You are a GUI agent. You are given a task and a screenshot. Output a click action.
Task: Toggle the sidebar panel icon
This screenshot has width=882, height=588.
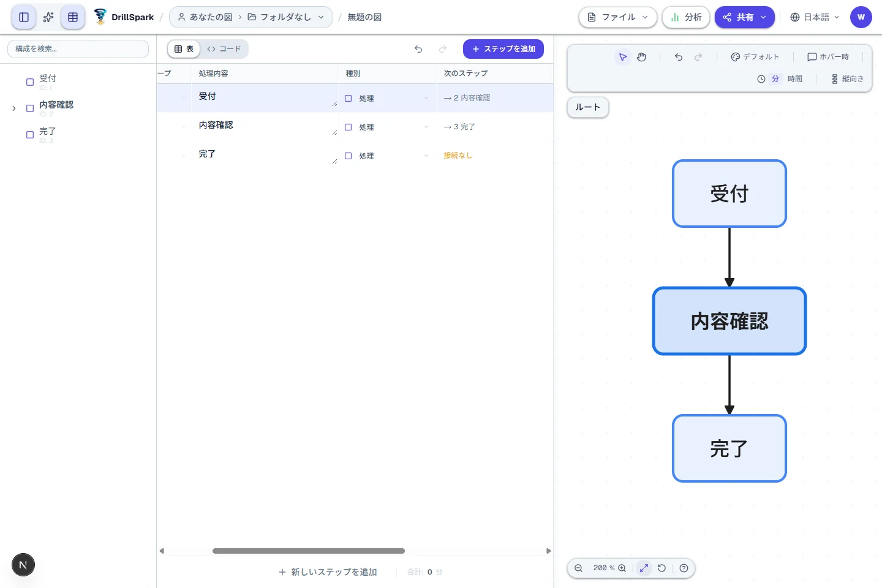point(24,17)
